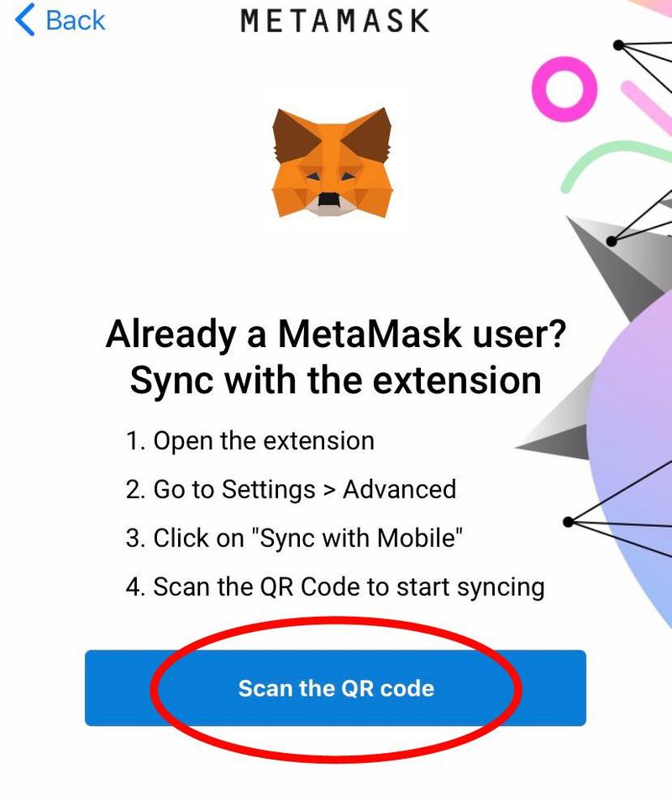Tap the blue back chevron arrow
The image size is (672, 800).
tap(24, 19)
